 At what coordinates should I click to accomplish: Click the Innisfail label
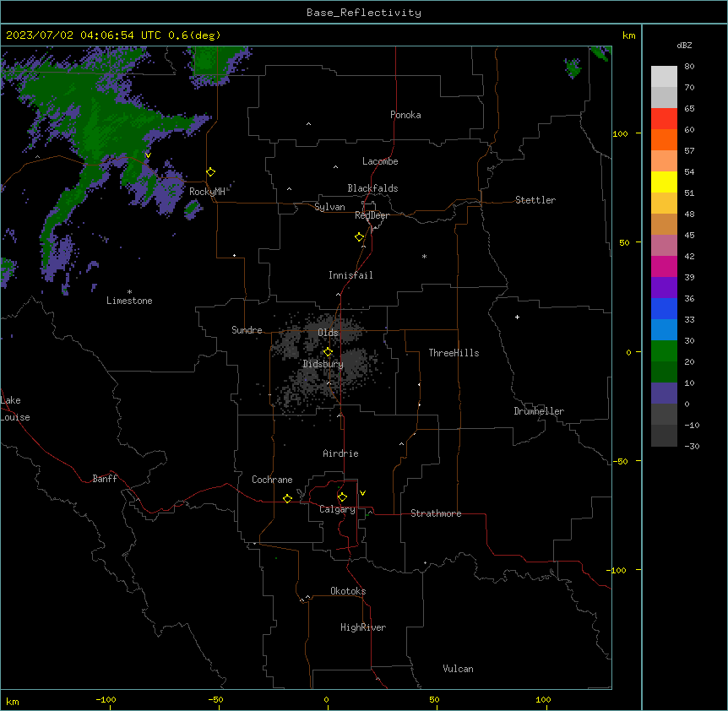350,275
